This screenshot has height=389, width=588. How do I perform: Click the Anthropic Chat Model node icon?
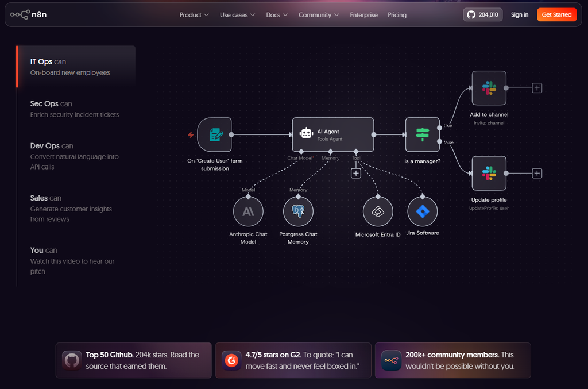(248, 211)
